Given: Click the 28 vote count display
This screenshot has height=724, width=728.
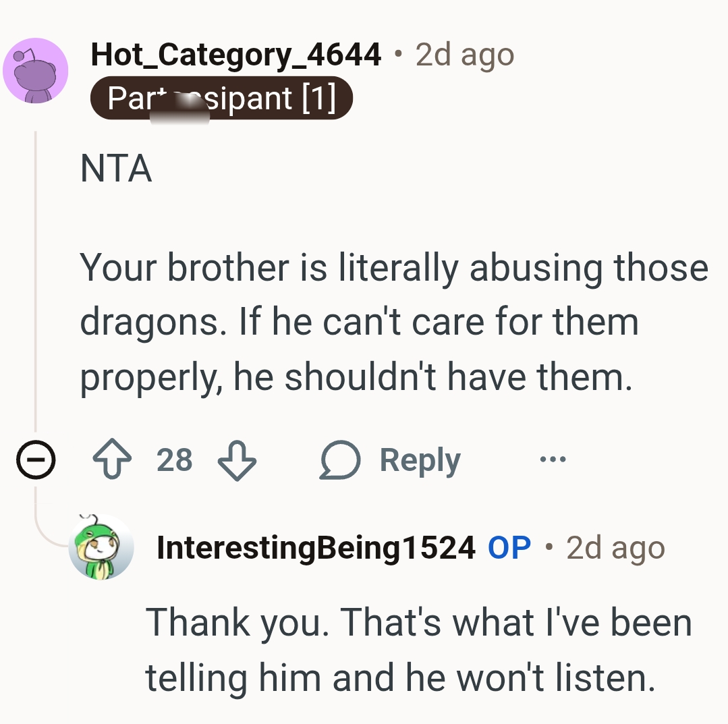Looking at the screenshot, I should tap(175, 462).
